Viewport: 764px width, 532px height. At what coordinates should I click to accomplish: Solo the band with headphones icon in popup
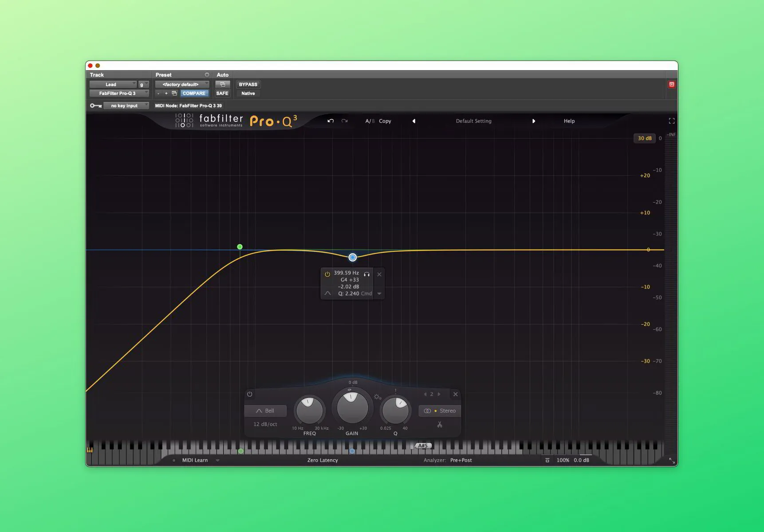[x=367, y=274]
